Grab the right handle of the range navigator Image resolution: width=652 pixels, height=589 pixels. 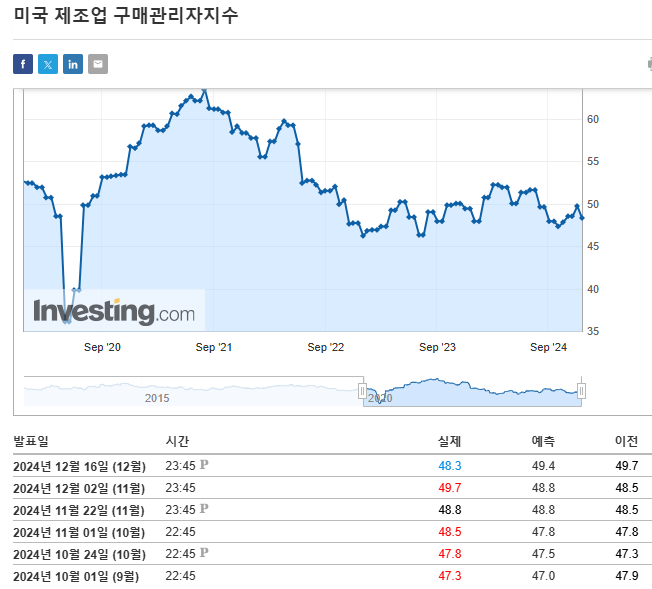point(581,391)
